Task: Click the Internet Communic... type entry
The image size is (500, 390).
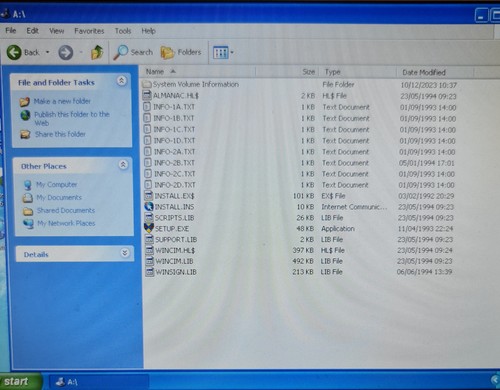Action: (x=354, y=207)
